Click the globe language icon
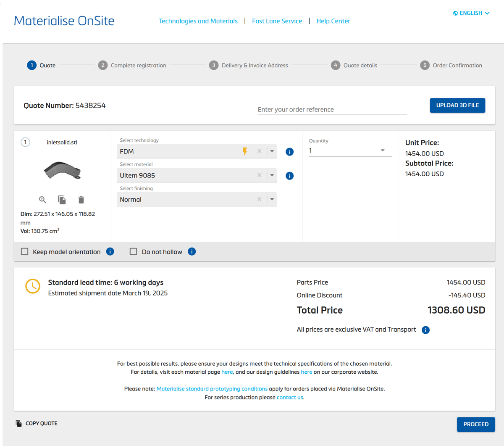 click(455, 13)
